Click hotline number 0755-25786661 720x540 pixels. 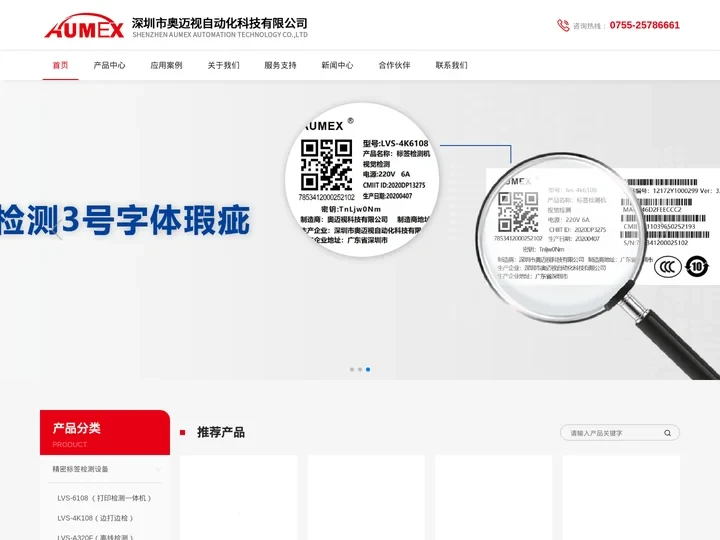click(x=644, y=25)
